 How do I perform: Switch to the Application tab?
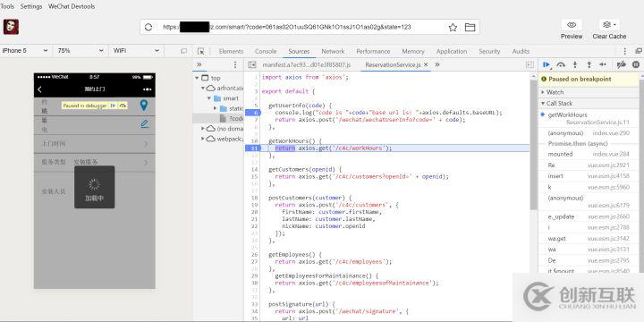coord(452,51)
